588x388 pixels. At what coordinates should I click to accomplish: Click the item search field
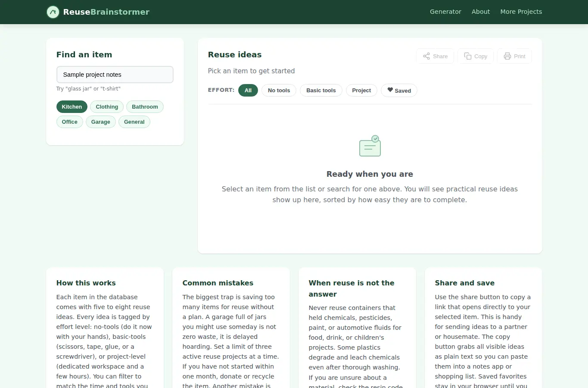point(115,75)
